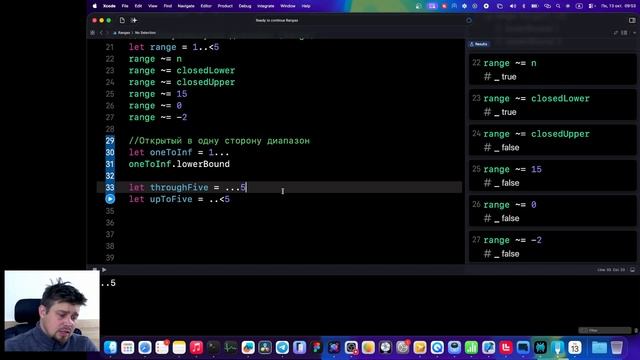Open Numbers from the Dock
This screenshot has width=640, height=360.
click(471, 347)
